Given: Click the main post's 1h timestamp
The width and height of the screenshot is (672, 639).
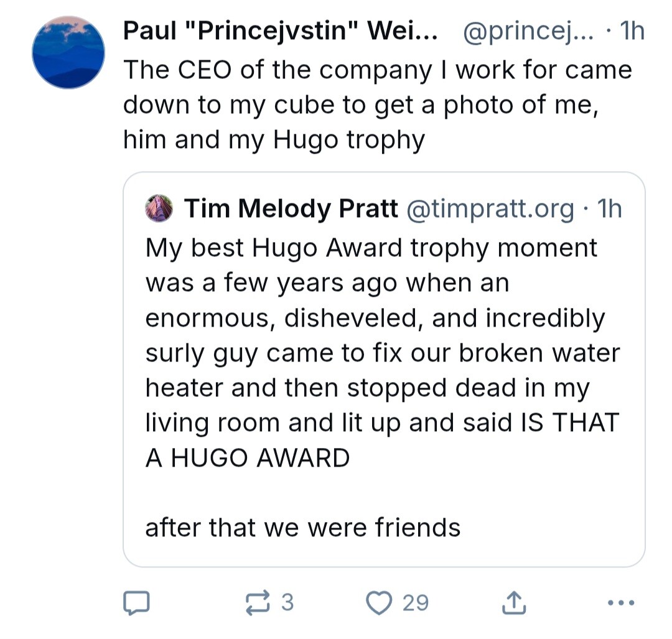Looking at the screenshot, I should coord(632,31).
